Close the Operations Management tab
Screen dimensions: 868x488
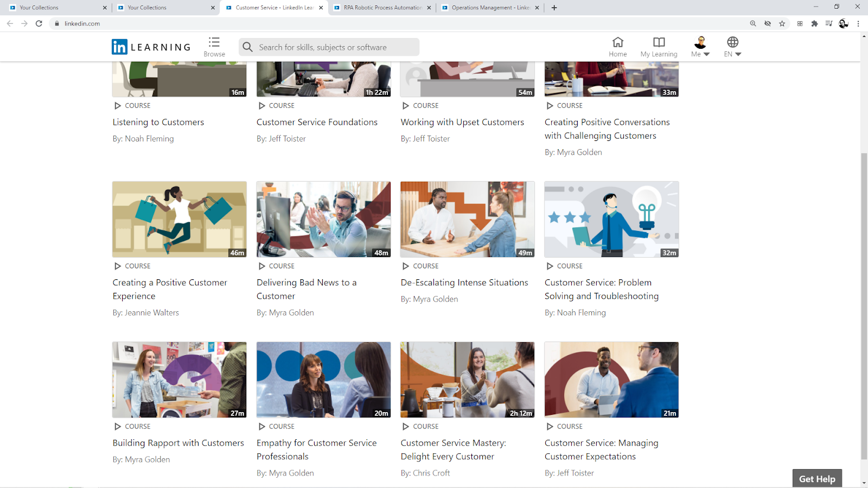point(537,8)
